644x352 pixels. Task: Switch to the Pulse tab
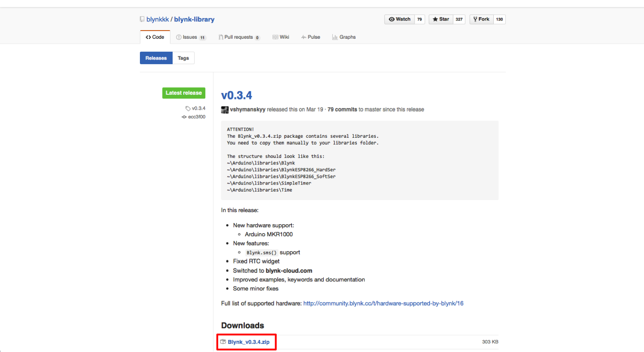coord(311,37)
